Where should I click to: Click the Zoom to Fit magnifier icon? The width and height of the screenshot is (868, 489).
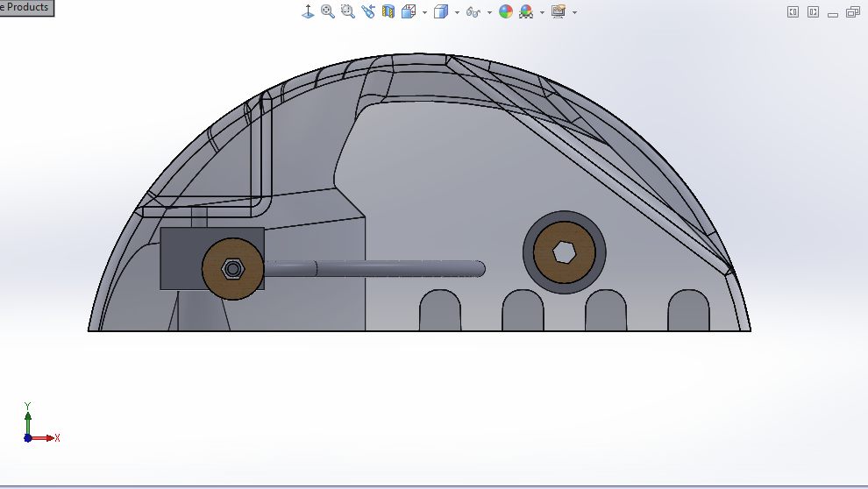pyautogui.click(x=328, y=11)
